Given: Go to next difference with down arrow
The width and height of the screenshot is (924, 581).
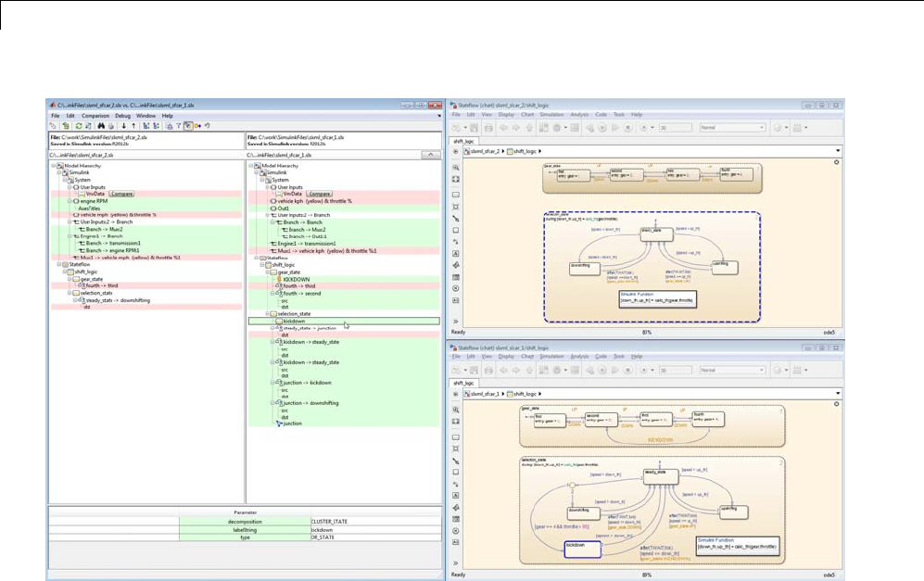Looking at the screenshot, I should [x=123, y=125].
